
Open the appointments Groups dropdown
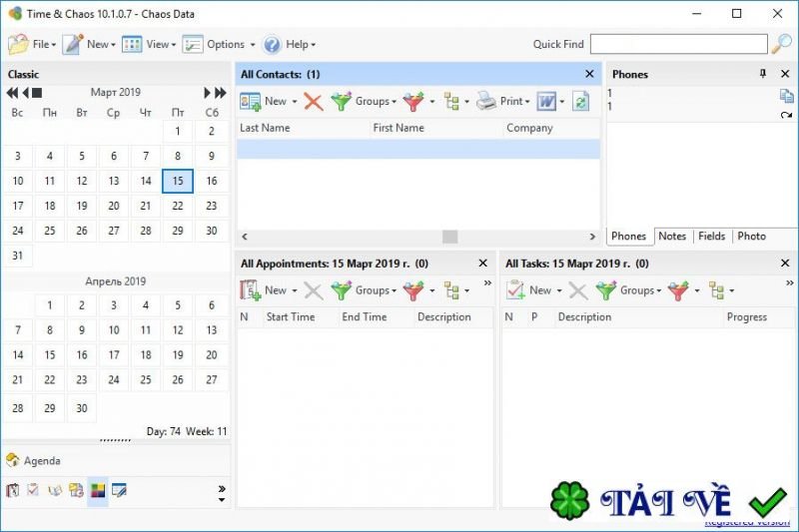tap(364, 290)
